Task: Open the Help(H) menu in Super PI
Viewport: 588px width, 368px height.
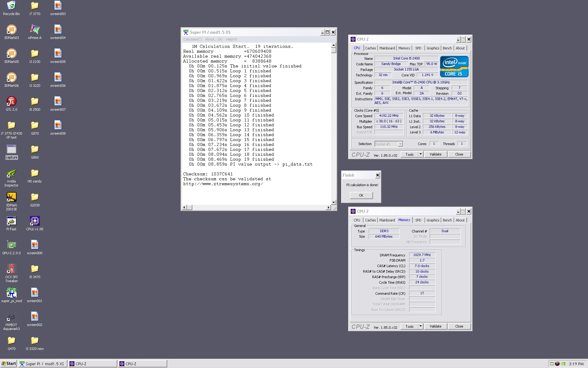Action: pos(232,39)
